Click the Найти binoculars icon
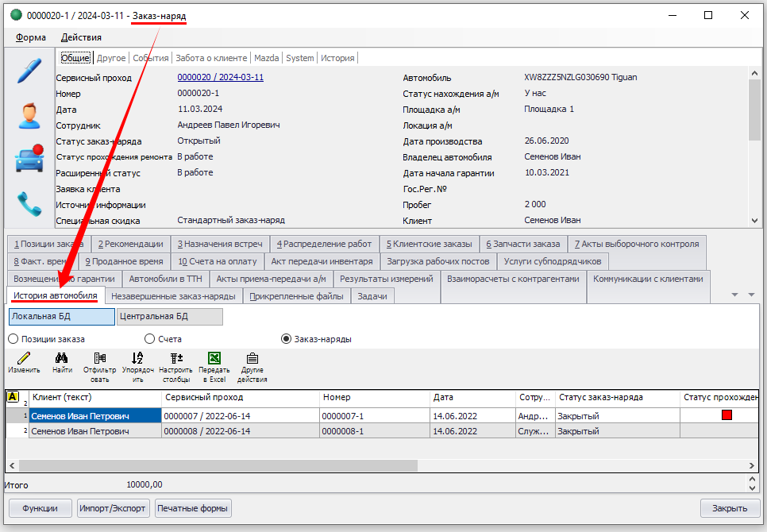The image size is (767, 532). [x=62, y=363]
